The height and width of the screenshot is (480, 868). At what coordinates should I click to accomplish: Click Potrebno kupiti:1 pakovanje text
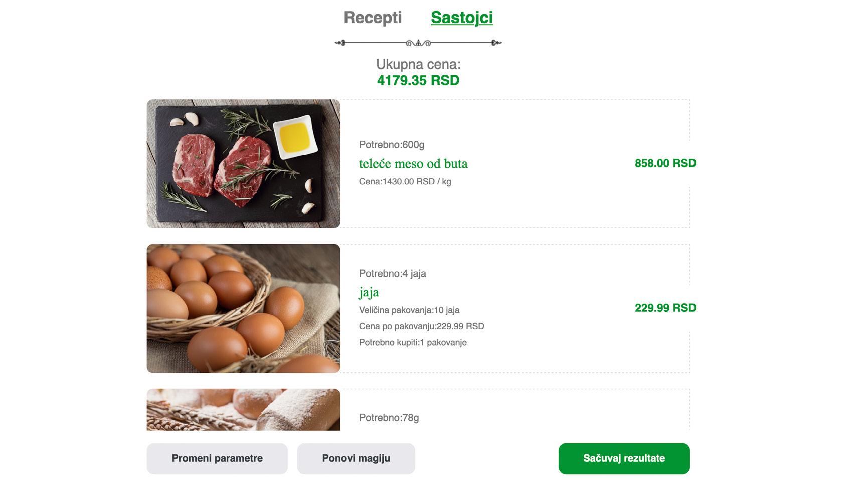pos(413,342)
